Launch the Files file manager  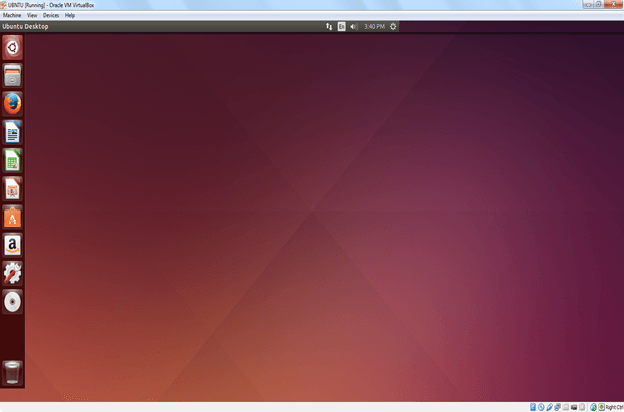point(12,75)
